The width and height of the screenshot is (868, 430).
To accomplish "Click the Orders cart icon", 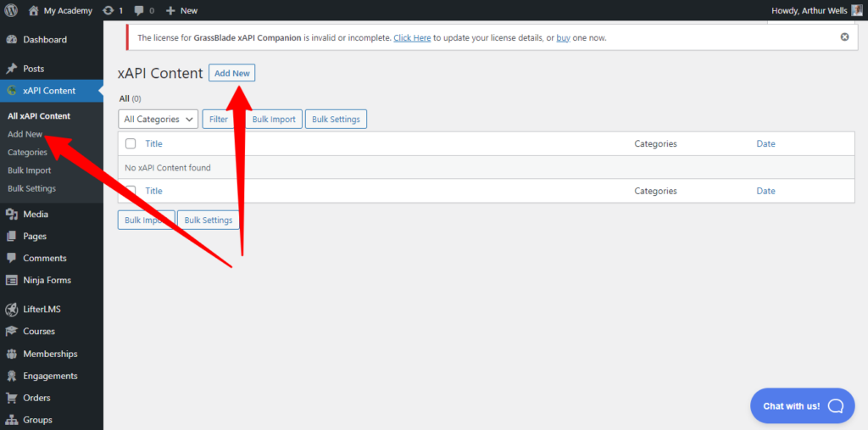I will pyautogui.click(x=11, y=398).
